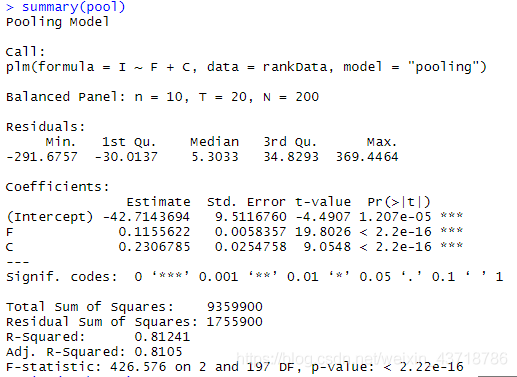The image size is (517, 377).
Task: Click the Balanced Panel info line
Action: coord(163,97)
